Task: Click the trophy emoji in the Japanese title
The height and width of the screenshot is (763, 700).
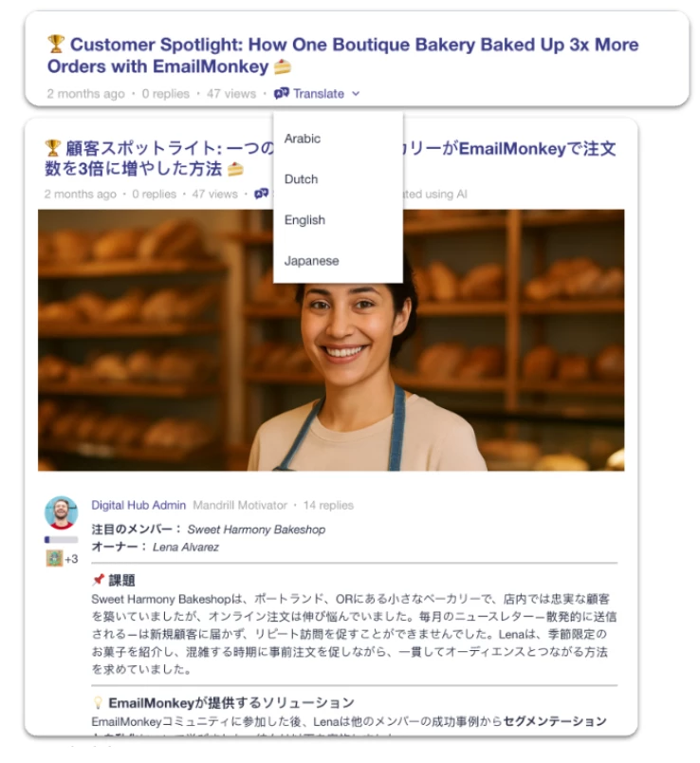Action: coord(52,147)
